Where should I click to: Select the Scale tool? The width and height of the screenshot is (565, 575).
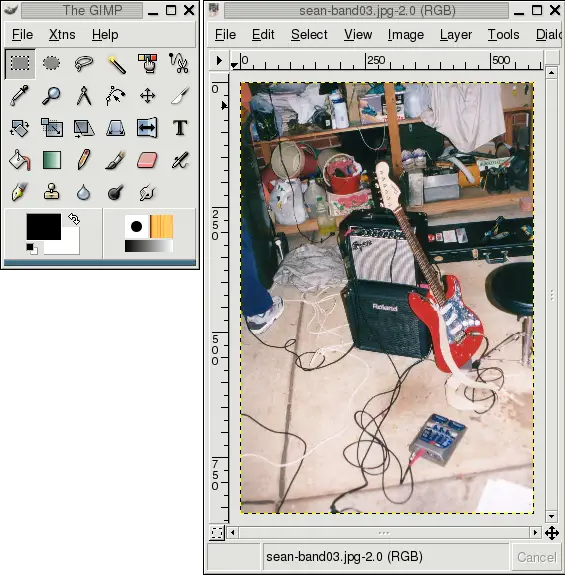pos(52,128)
